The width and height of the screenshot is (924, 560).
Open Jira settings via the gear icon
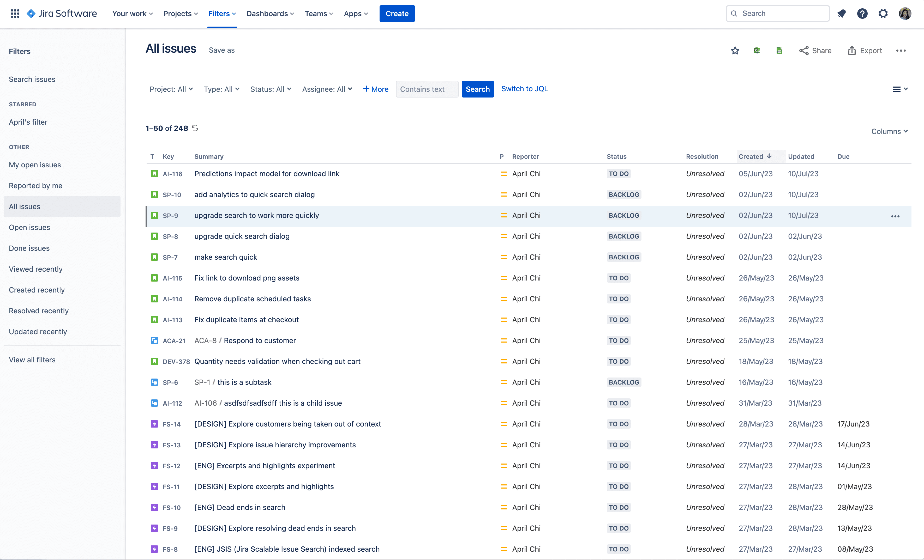883,14
